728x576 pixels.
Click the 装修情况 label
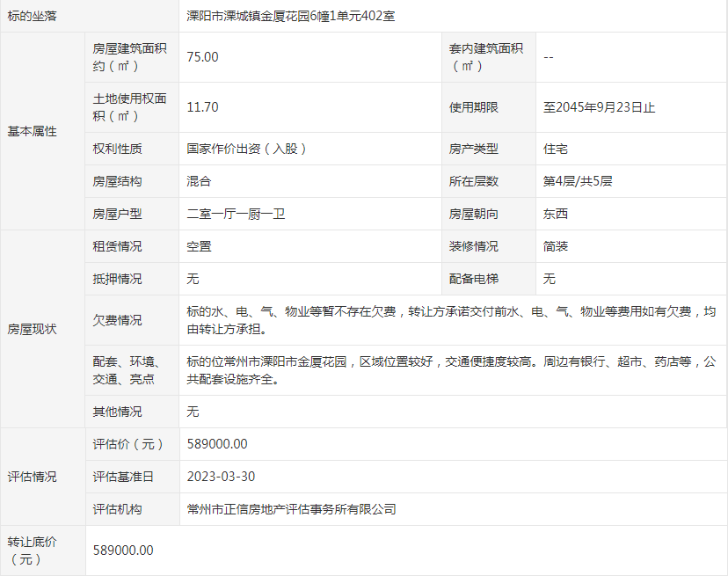(474, 246)
